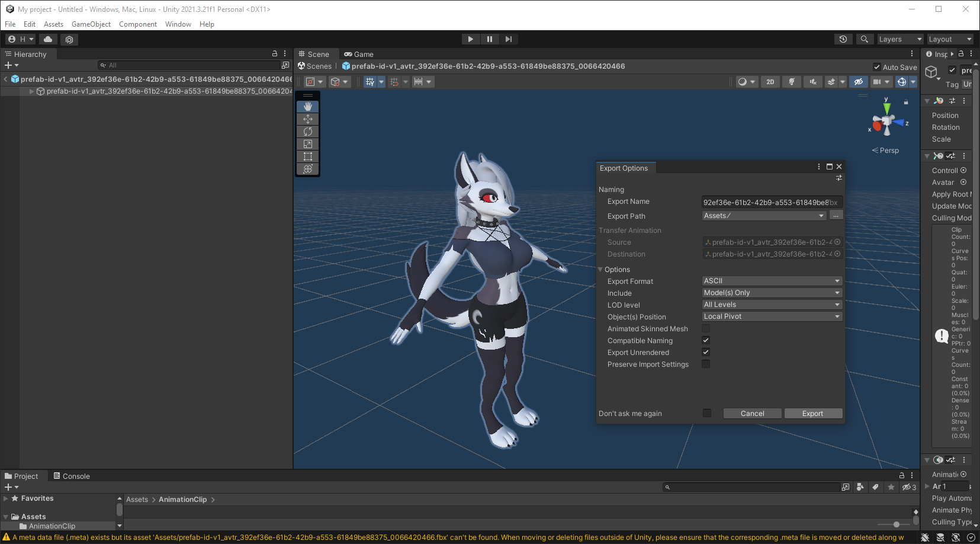
Task: Lock the Project panel
Action: point(902,475)
